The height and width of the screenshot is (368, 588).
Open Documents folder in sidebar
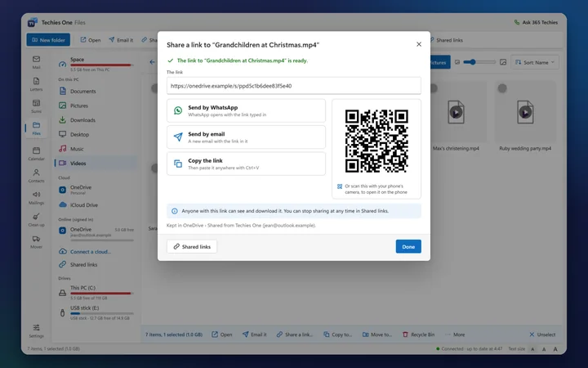[96, 92]
